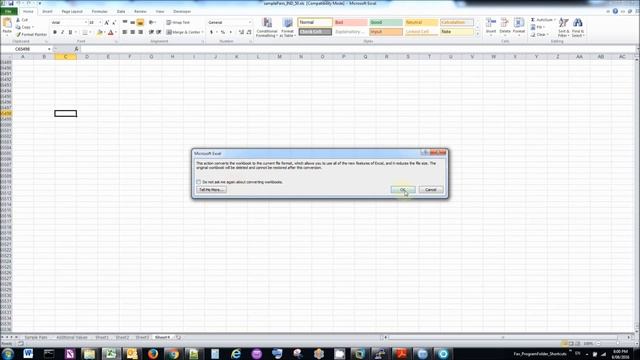
Task: Switch to the Data tab
Action: tap(121, 11)
